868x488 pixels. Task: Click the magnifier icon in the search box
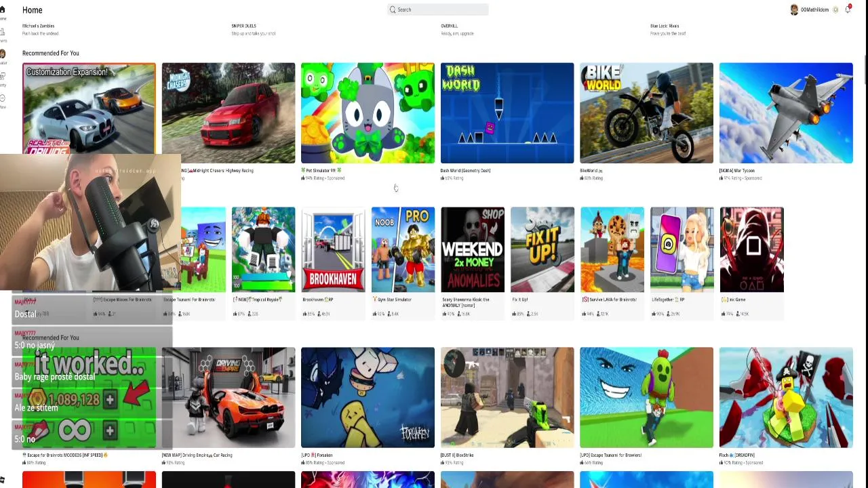tap(393, 9)
